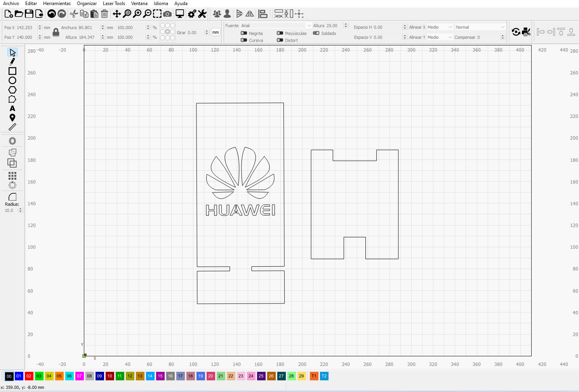Activate the Pan view arrows tool
The image size is (579, 392).
117,14
